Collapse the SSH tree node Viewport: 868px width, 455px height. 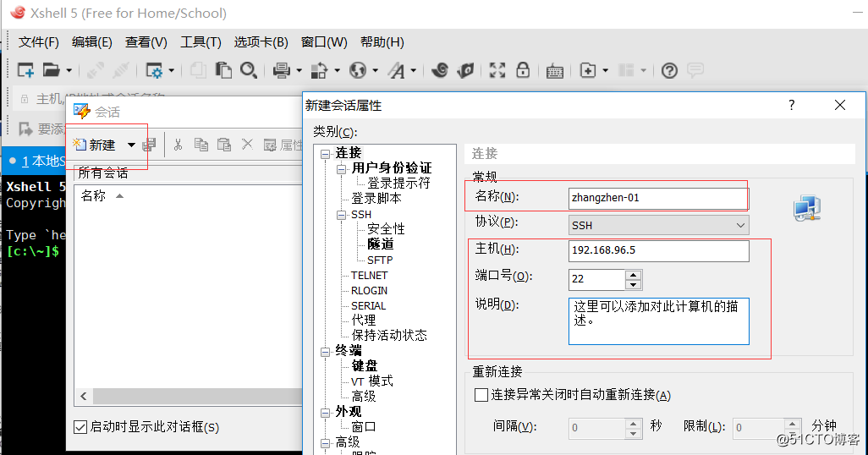[x=342, y=215]
